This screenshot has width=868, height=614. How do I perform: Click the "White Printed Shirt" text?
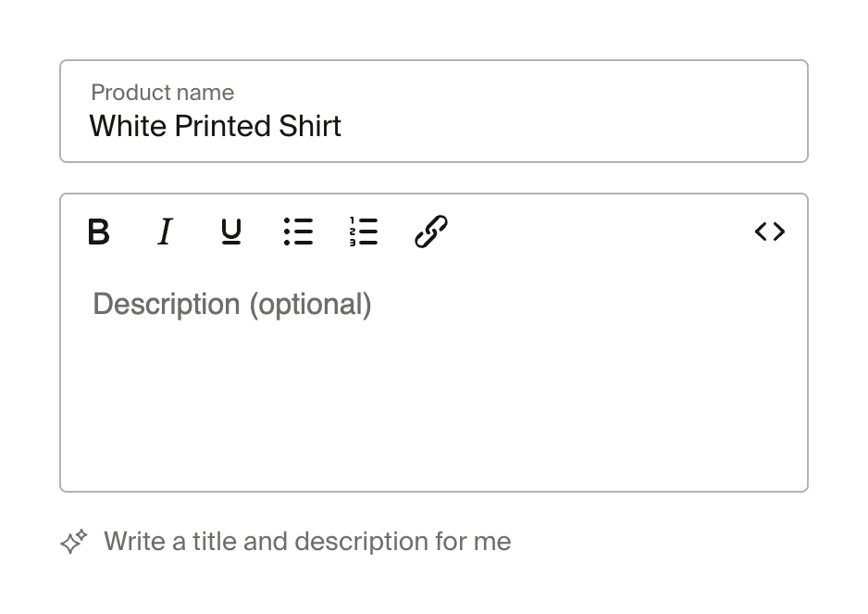coord(216,126)
